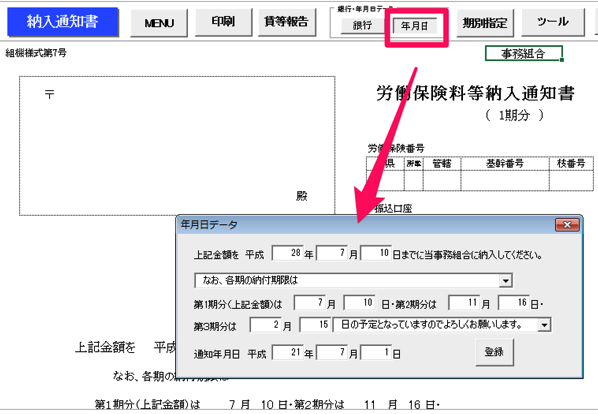598x414 pixels.
Task: Click the blue 納入通知書 title label
Action: [63, 22]
